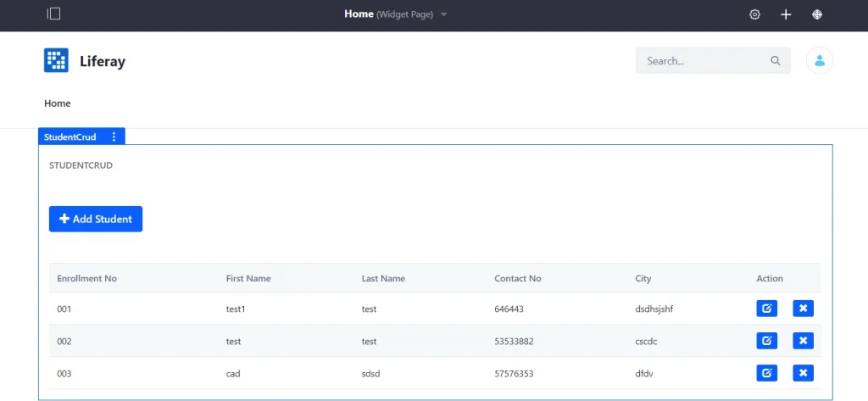The width and height of the screenshot is (868, 401).
Task: Select enrollment number 002 cell
Action: (64, 341)
